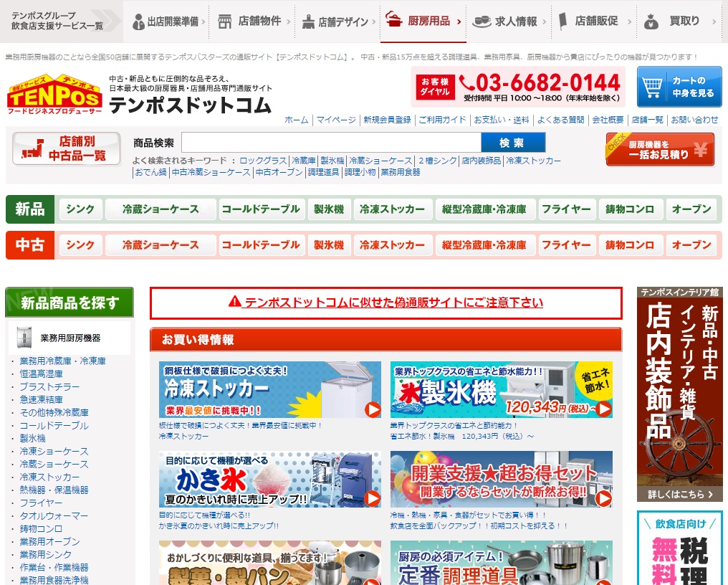Click play arrow on 冷凍ストッカー banner
The image size is (728, 585).
pyautogui.click(x=373, y=409)
